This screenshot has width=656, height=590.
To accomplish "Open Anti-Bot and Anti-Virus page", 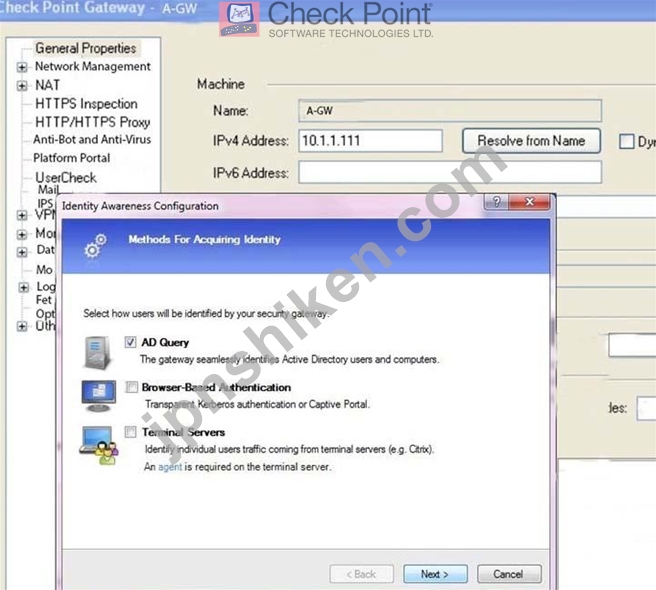I will [x=92, y=139].
